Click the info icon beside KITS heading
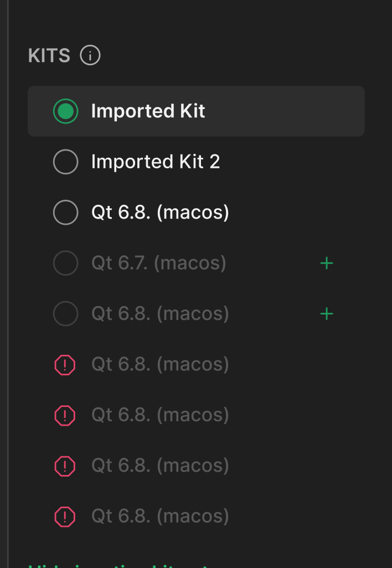392x568 pixels. pyautogui.click(x=90, y=55)
